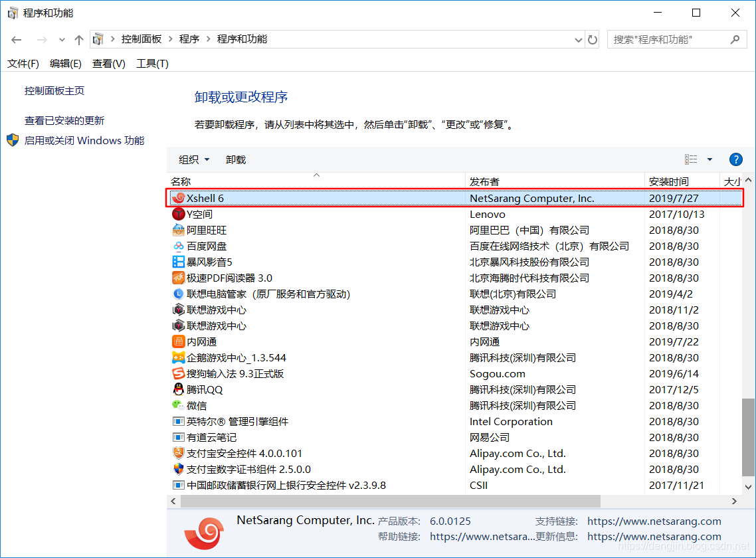Go back with the left arrow
The image size is (756, 558).
pyautogui.click(x=17, y=40)
